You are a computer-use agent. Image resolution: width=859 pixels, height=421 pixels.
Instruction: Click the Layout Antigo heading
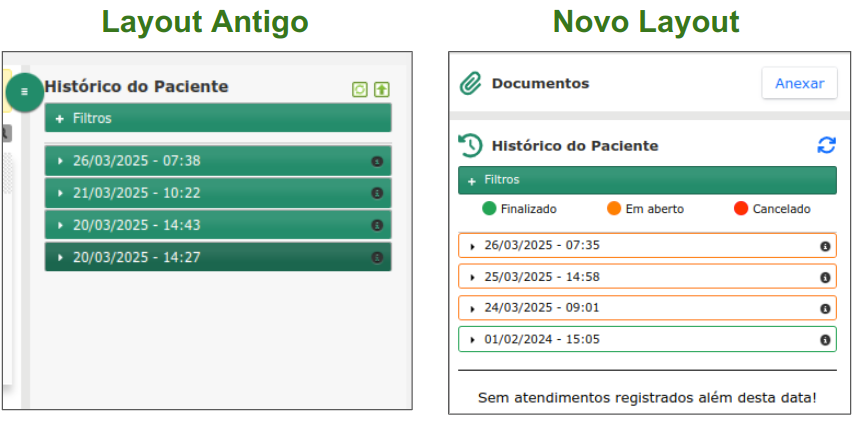click(205, 22)
